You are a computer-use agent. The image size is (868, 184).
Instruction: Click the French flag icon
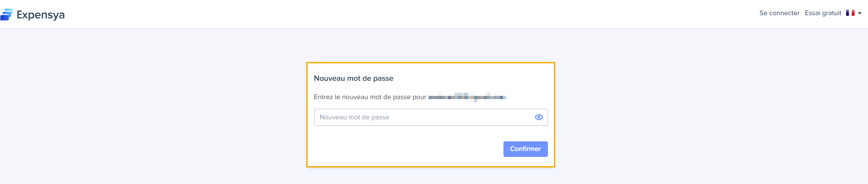pos(850,13)
